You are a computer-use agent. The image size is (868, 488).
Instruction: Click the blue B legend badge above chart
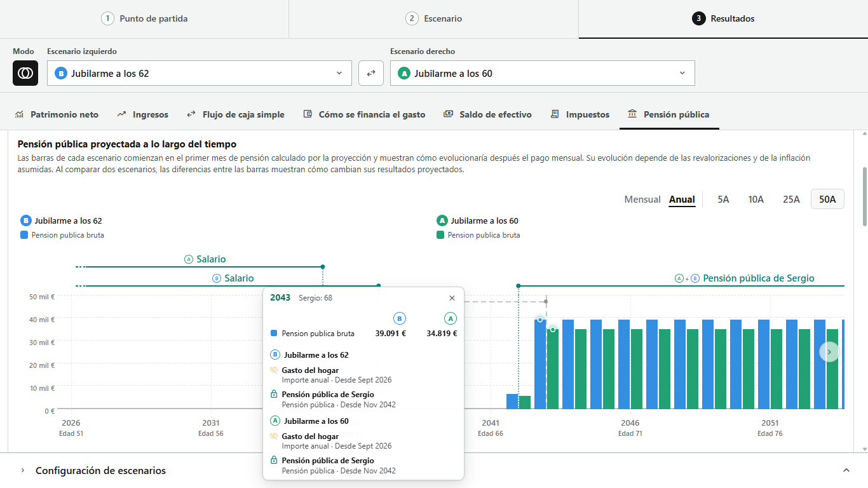(x=26, y=220)
